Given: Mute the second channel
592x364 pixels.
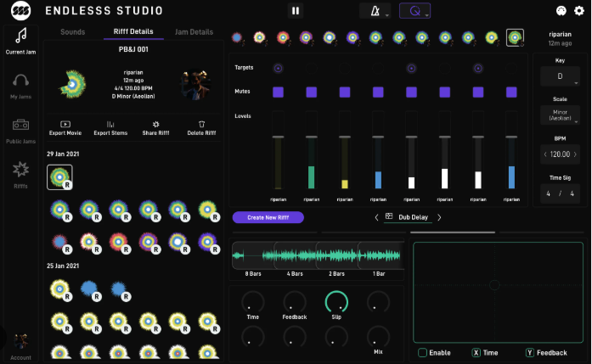Looking at the screenshot, I should (x=312, y=92).
